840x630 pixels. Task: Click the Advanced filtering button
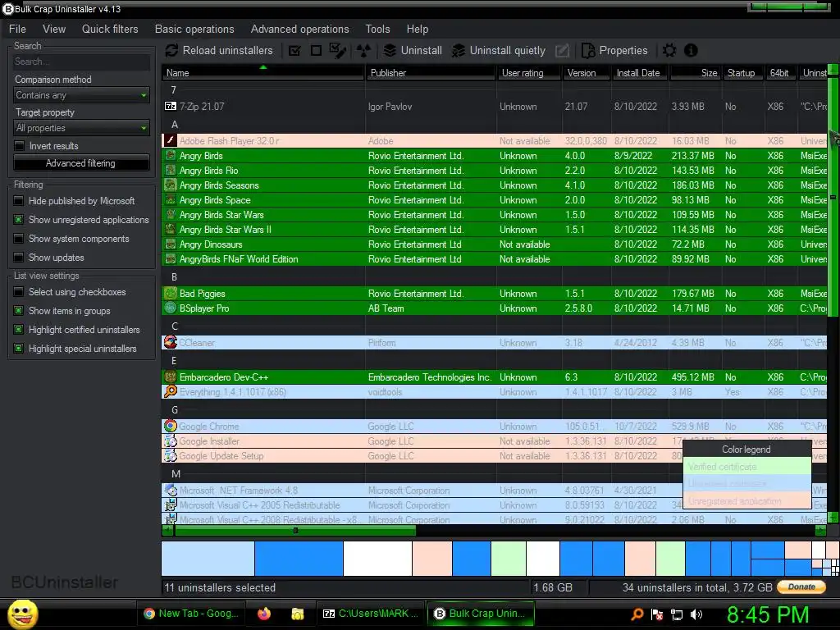[81, 163]
